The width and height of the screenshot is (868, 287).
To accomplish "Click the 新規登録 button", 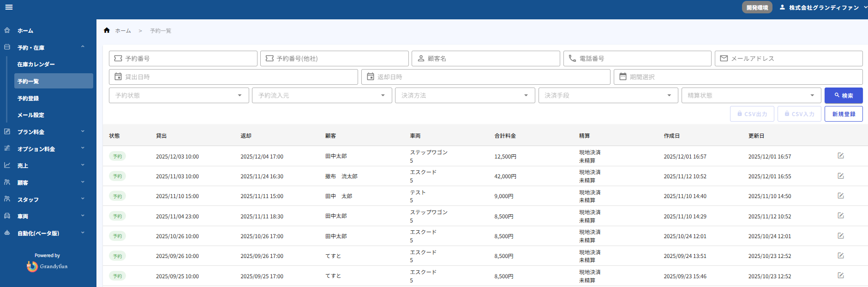I will [843, 114].
